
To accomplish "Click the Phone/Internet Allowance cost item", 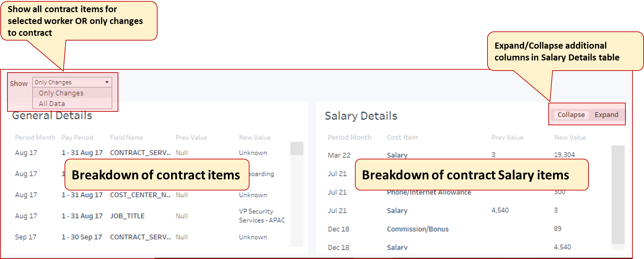I will click(429, 192).
